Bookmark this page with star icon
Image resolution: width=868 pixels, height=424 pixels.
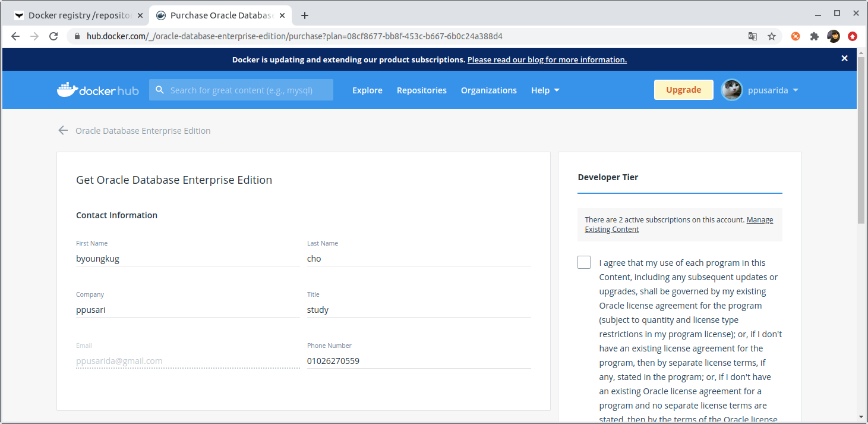click(x=772, y=36)
